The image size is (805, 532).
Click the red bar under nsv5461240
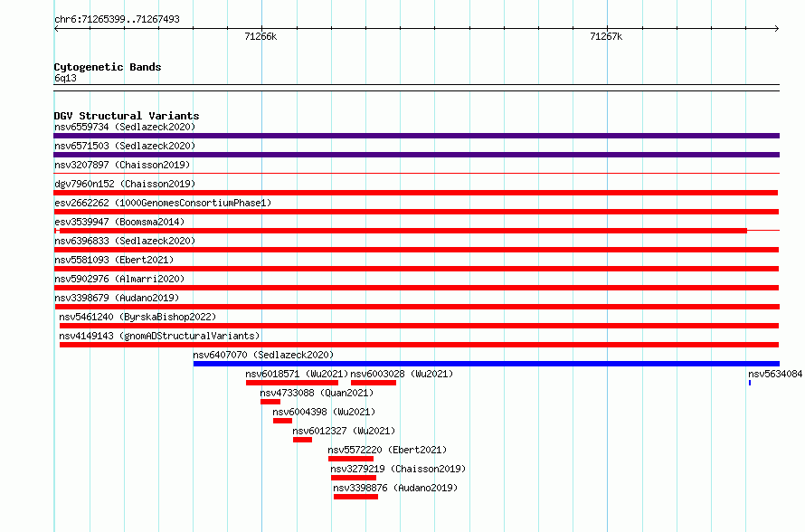coord(420,326)
